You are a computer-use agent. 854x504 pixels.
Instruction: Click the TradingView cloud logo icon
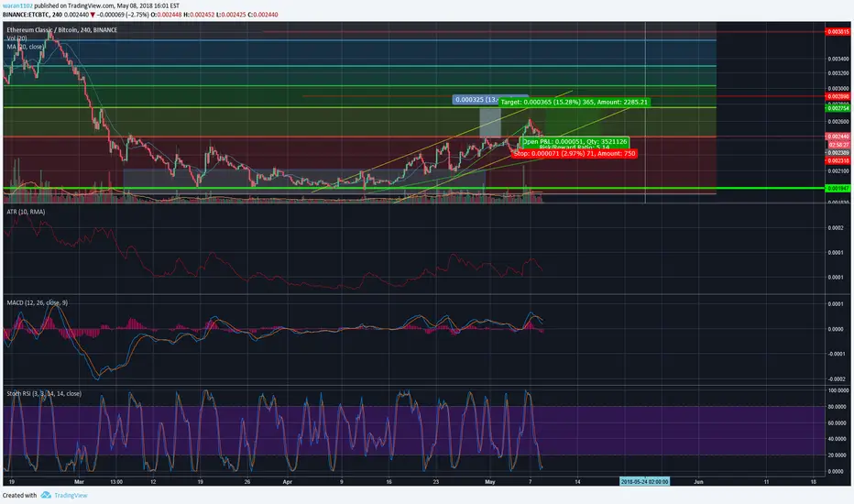(x=46, y=495)
